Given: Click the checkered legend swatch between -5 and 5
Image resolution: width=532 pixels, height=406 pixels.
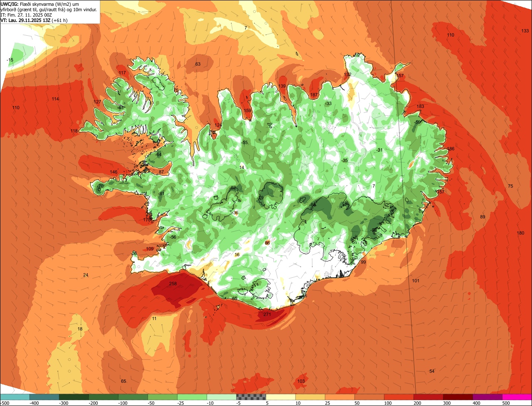Looking at the screenshot, I should click(x=251, y=397).
